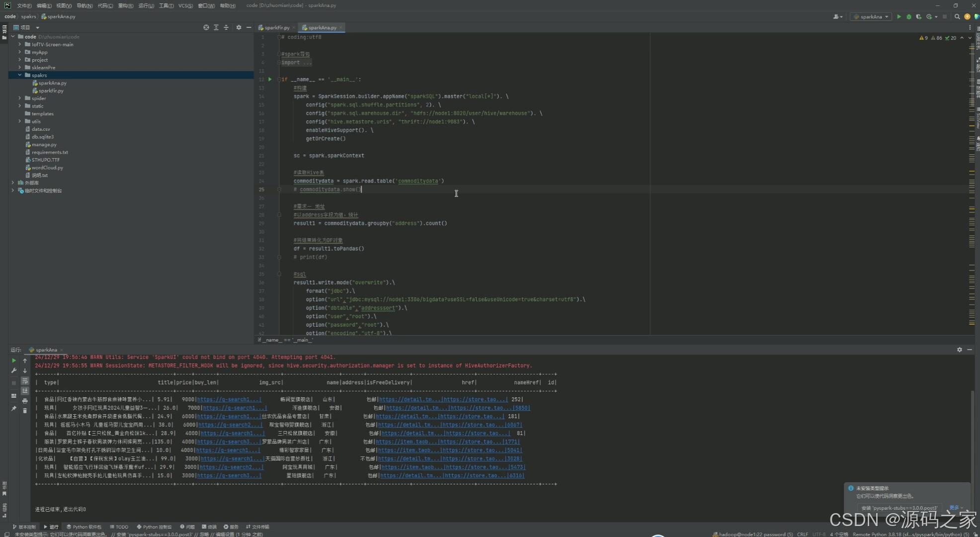Open the VCS menu
980x537 pixels.
(185, 5)
